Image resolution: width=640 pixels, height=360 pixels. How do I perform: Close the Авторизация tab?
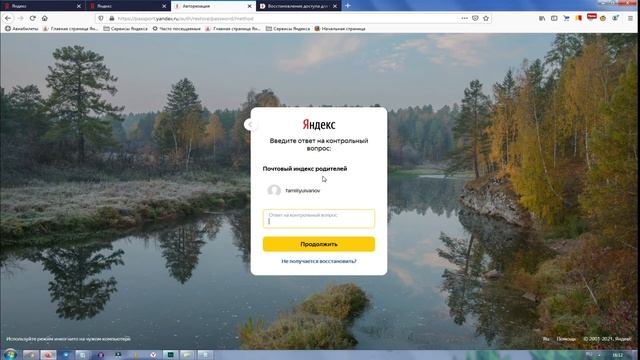coord(249,6)
